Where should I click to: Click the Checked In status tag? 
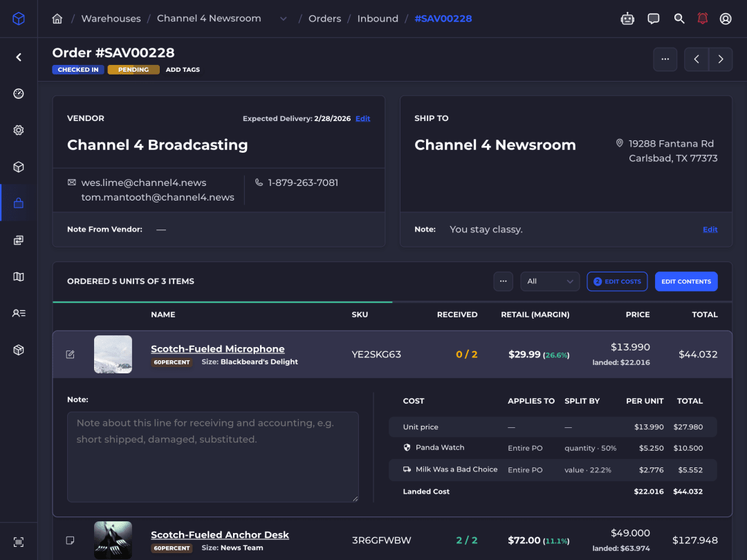78,70
